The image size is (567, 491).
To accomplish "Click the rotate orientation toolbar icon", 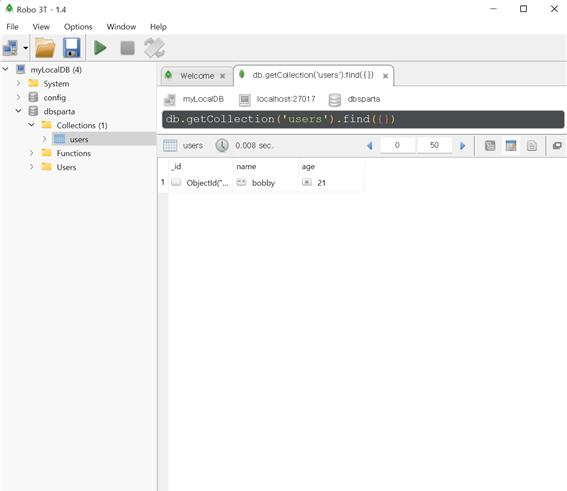I will point(154,48).
